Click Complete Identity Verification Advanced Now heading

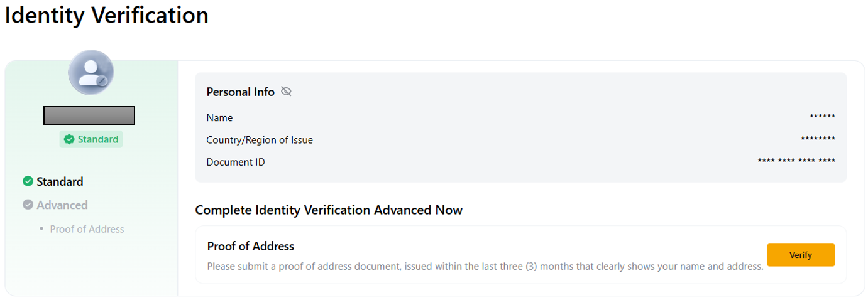click(x=329, y=210)
